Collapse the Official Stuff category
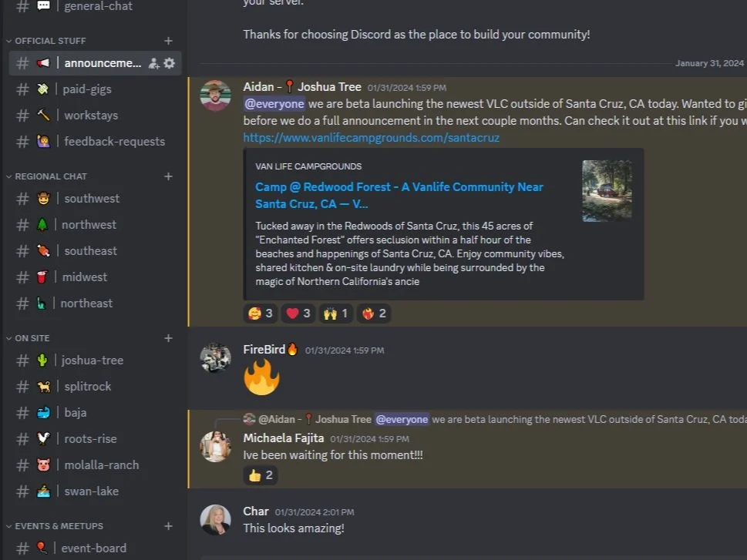 coord(46,41)
